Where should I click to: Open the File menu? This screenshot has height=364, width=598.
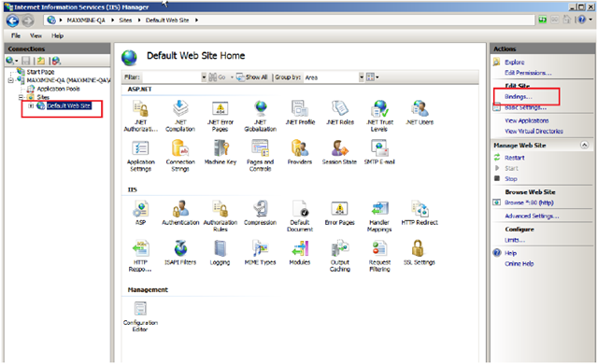point(16,35)
